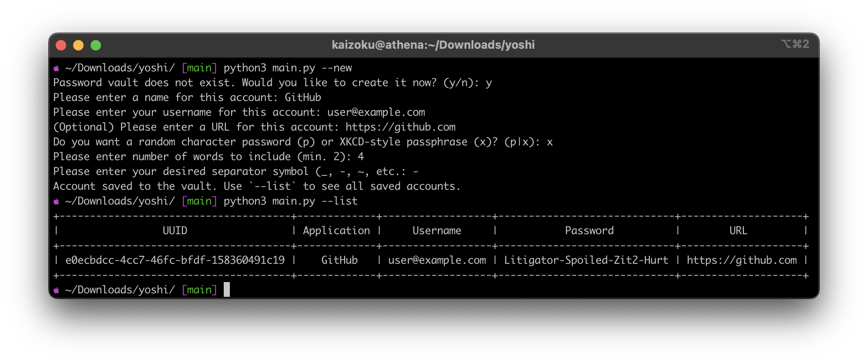Click the Apple prompt icon on first line
The height and width of the screenshot is (363, 868).
click(x=56, y=68)
